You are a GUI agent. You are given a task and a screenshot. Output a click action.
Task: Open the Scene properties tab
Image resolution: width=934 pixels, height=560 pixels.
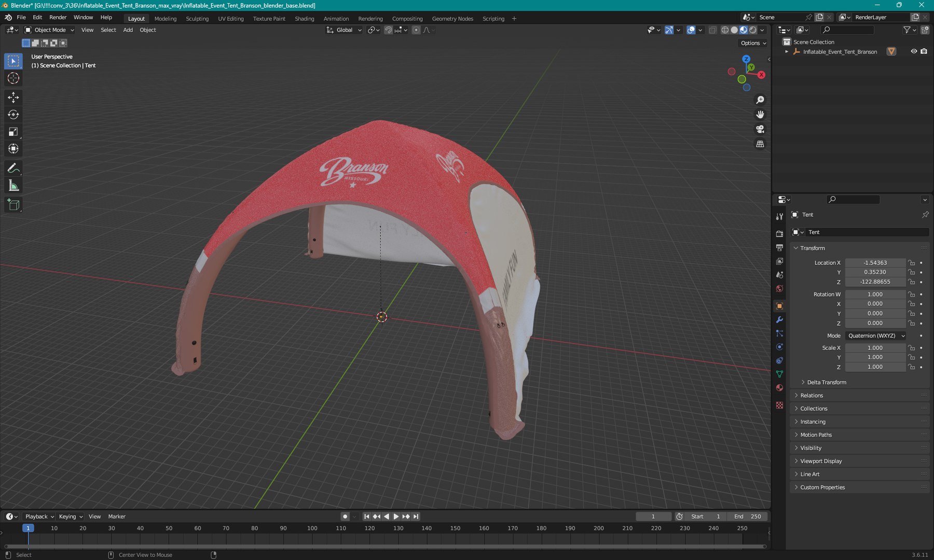[x=779, y=275]
